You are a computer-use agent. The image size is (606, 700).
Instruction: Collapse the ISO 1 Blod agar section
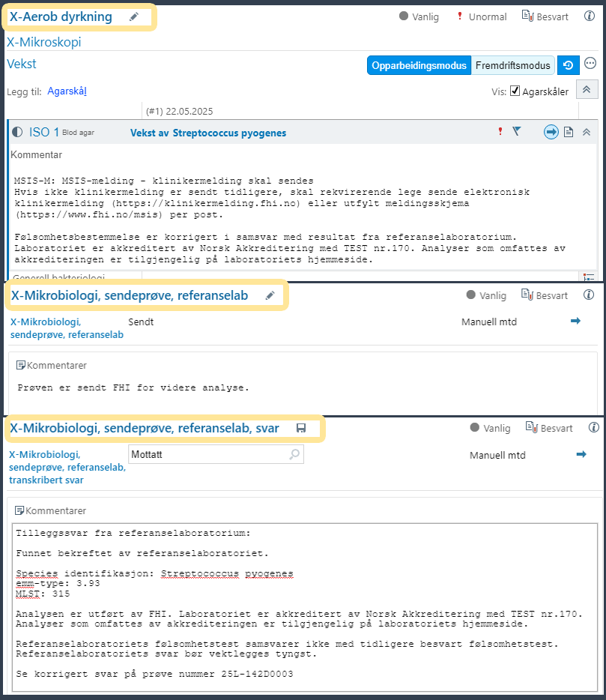tap(587, 132)
